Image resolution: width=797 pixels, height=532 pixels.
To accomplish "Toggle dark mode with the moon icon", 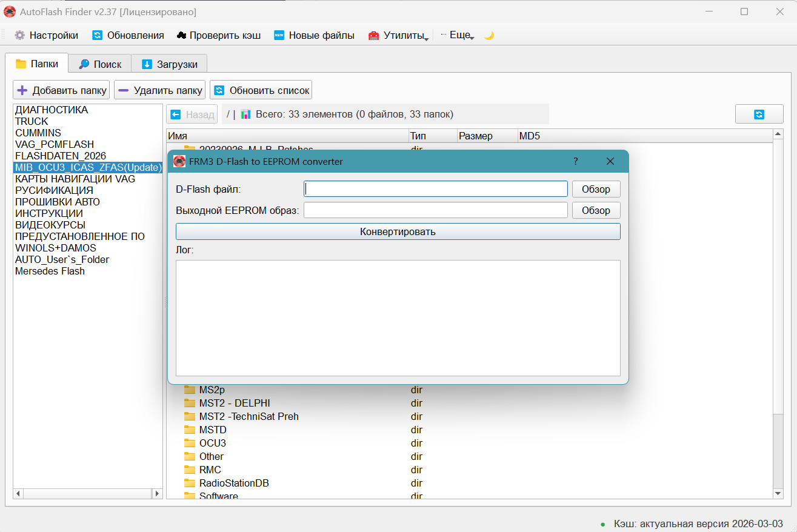I will [489, 35].
